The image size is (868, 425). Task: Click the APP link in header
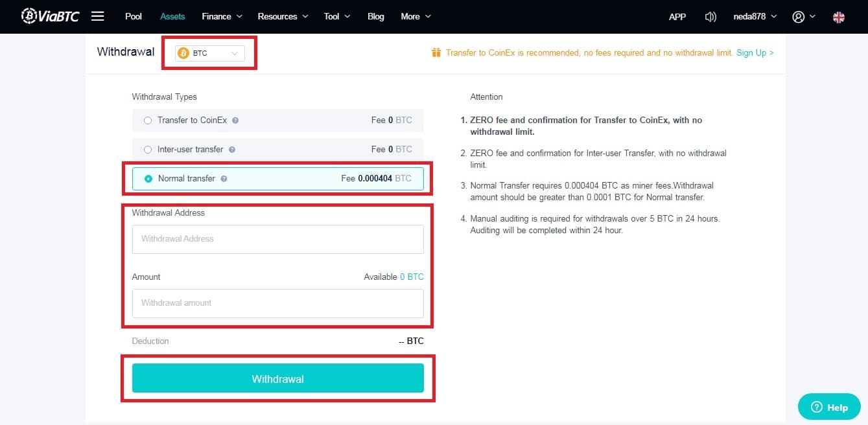(677, 17)
